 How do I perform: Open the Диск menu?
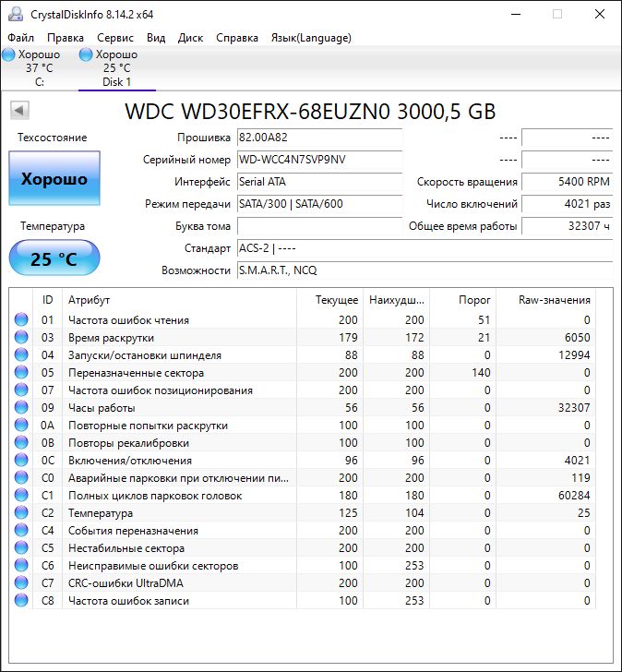pyautogui.click(x=190, y=38)
